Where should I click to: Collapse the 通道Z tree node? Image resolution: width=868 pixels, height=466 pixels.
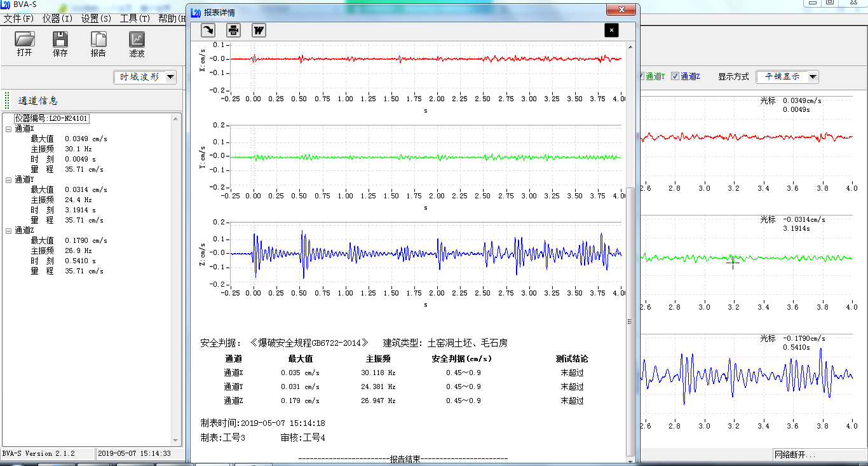pyautogui.click(x=9, y=231)
